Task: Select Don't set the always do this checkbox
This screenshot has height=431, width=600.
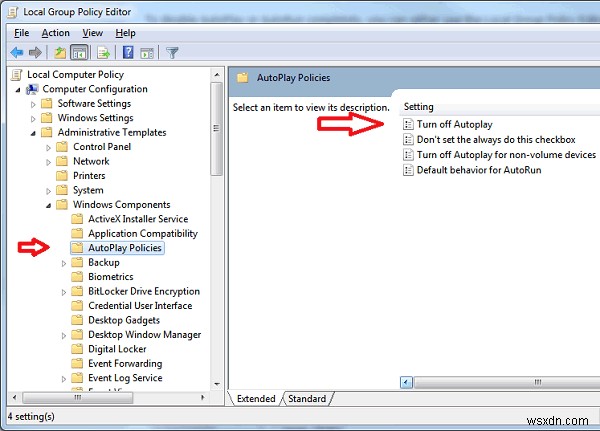Action: [496, 139]
